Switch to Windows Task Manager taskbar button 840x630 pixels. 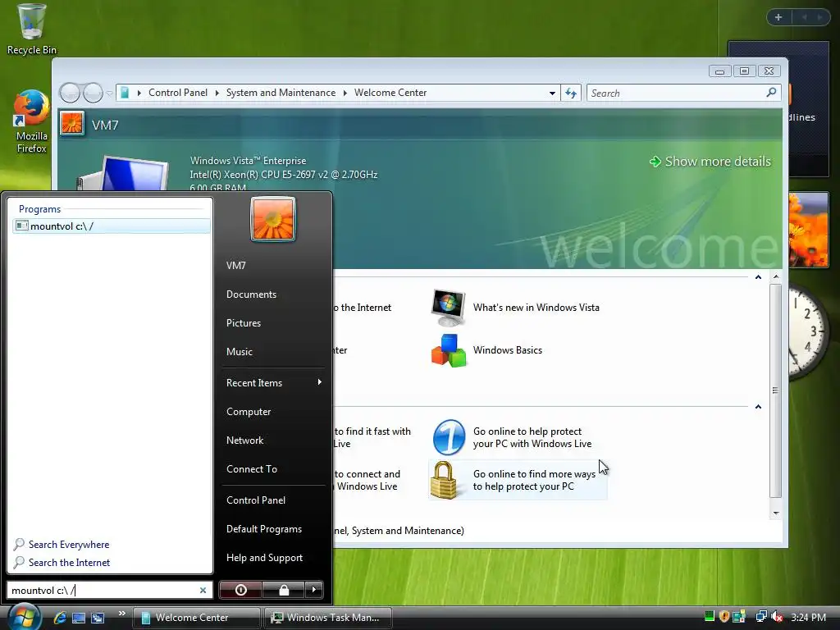(x=328, y=618)
